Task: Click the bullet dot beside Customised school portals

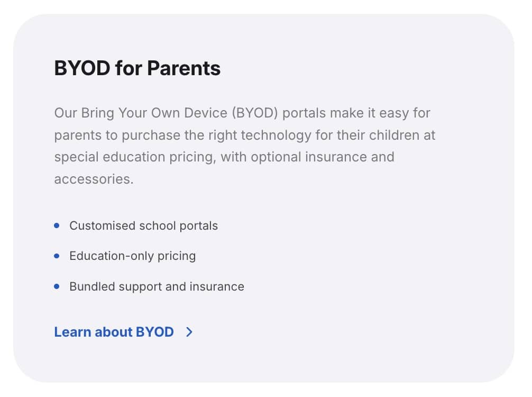Action: pos(57,225)
